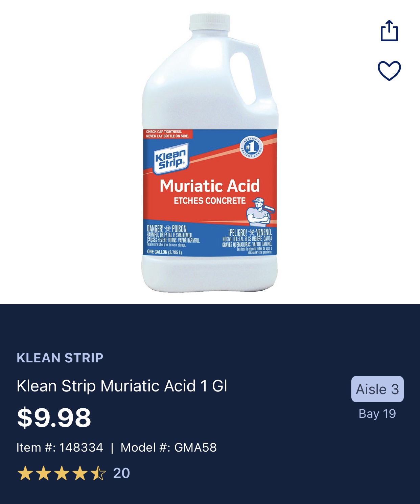Image resolution: width=420 pixels, height=504 pixels.
Task: Tap the half-filled fifth star
Action: tap(98, 473)
